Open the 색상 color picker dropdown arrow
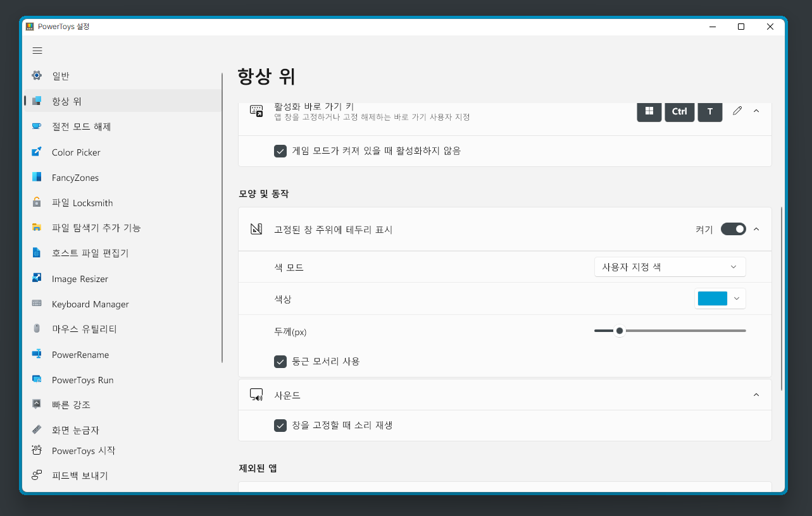The image size is (812, 516). pos(736,298)
